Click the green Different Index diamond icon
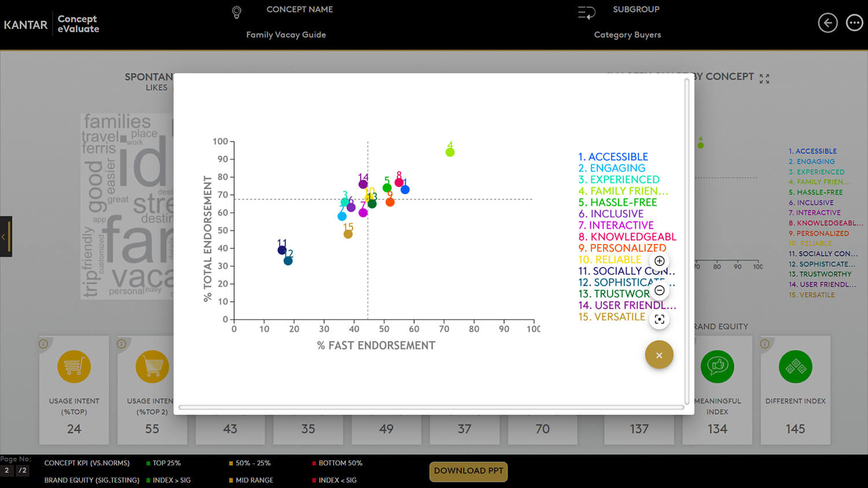This screenshot has width=868, height=488. (x=796, y=366)
